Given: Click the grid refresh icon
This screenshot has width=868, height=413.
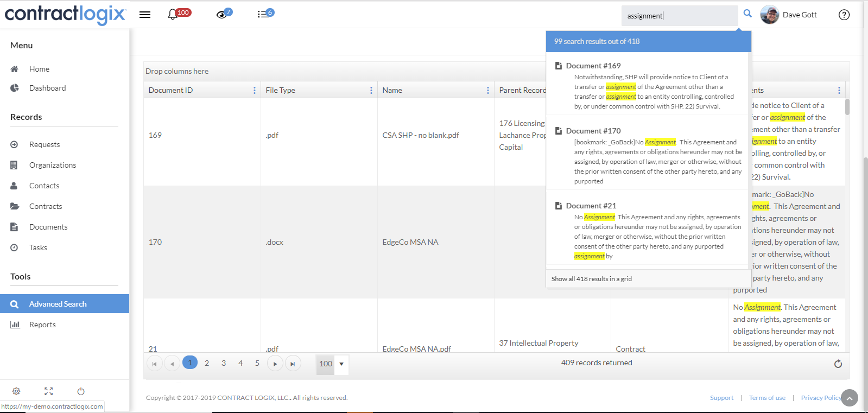Looking at the screenshot, I should [838, 364].
